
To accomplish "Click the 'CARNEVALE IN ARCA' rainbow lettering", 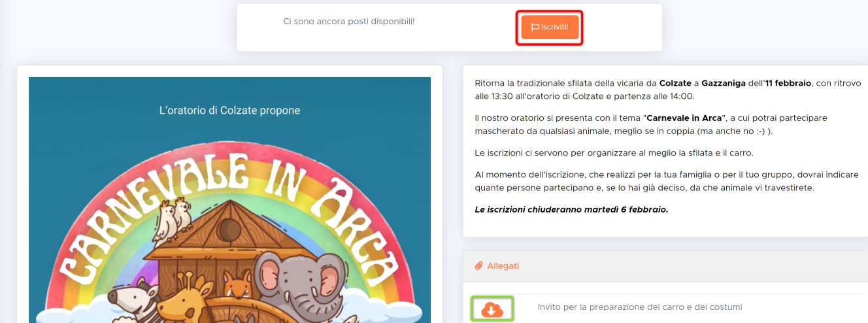I will (230, 216).
